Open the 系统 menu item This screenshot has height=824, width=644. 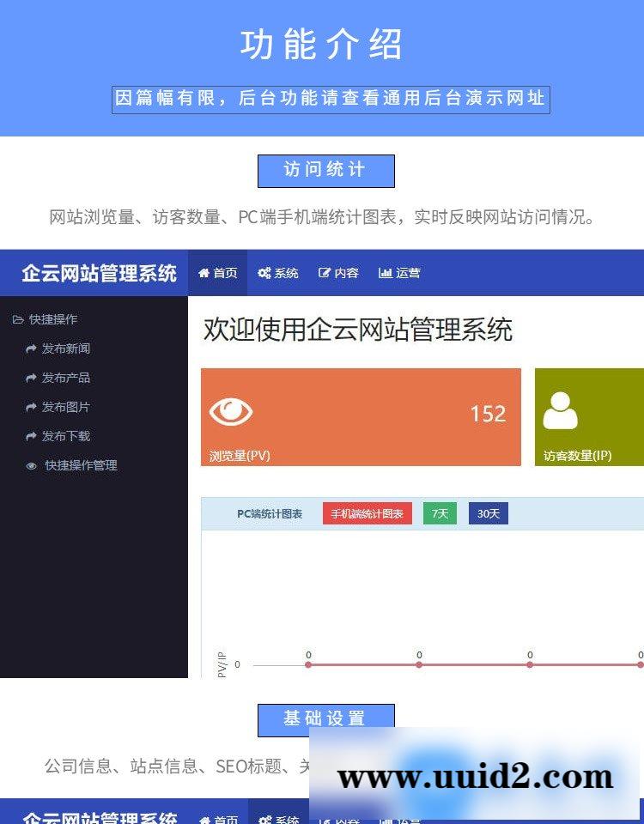pyautogui.click(x=278, y=273)
